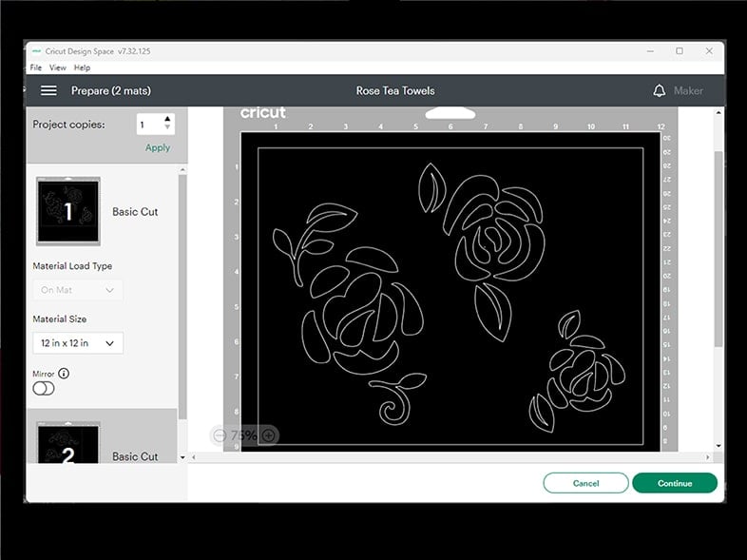Image resolution: width=747 pixels, height=560 pixels.
Task: Toggle the Mirror switch
Action: (x=44, y=388)
